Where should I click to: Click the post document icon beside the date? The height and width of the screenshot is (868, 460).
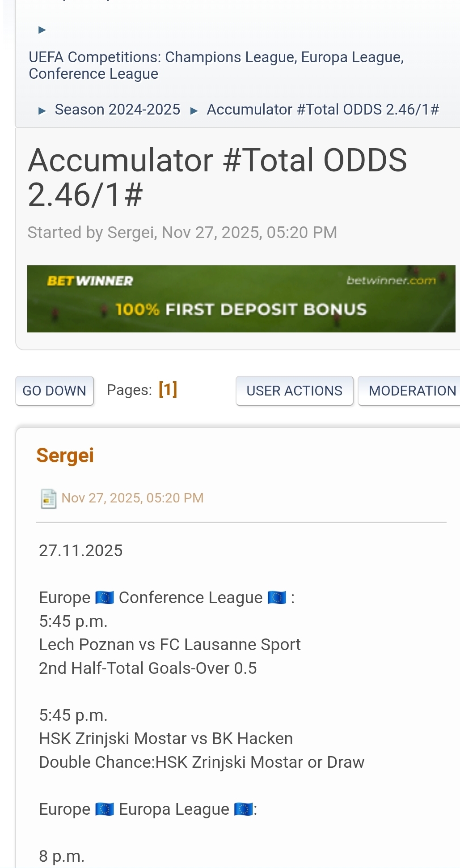(48, 498)
